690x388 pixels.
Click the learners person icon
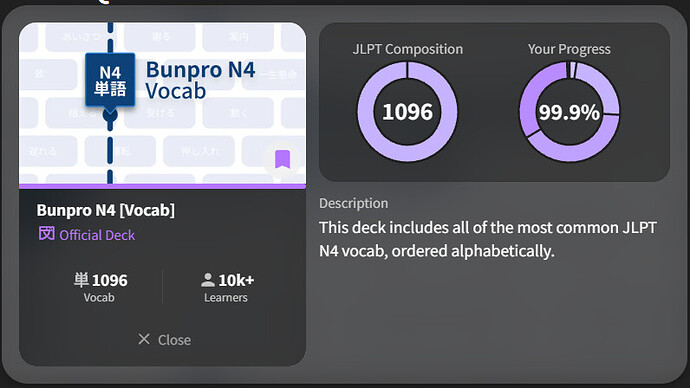click(207, 280)
